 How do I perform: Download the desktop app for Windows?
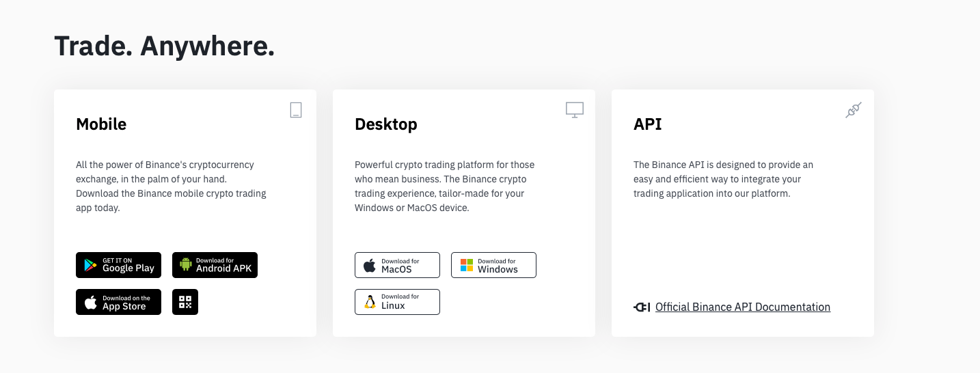(x=493, y=265)
